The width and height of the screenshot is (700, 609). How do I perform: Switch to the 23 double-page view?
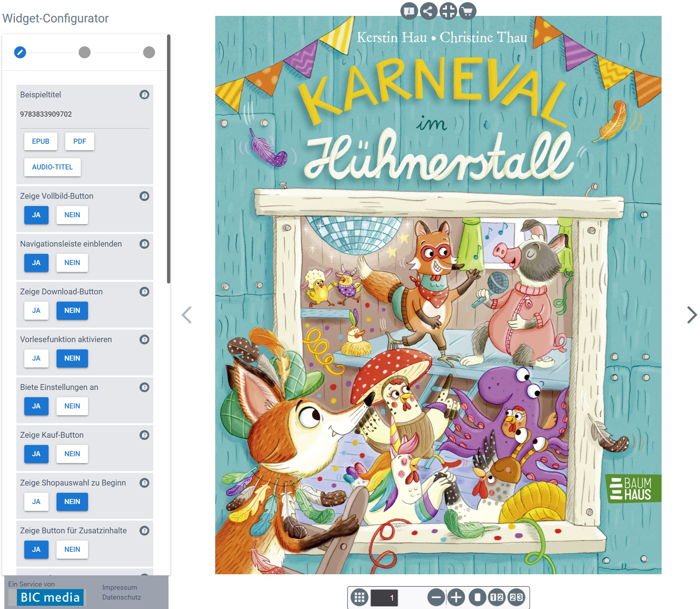coord(517,597)
